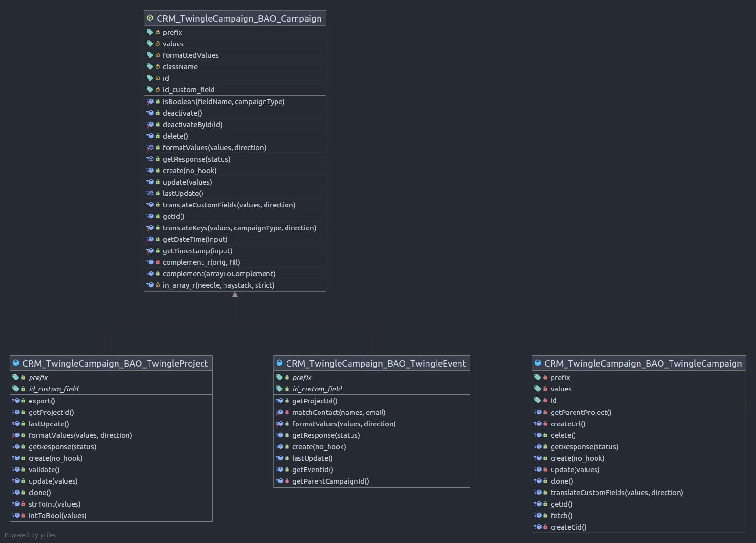
Task: Click the field tag icon beside formattedValues
Action: [150, 55]
